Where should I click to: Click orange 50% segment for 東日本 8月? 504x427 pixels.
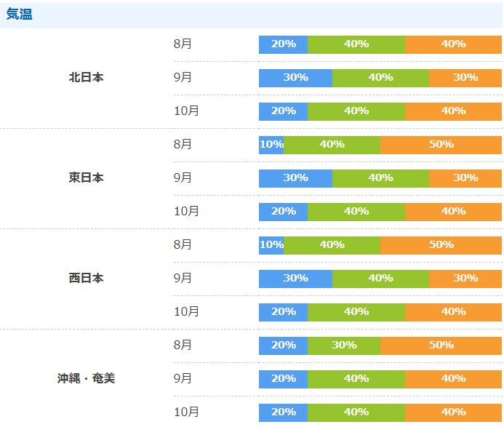(441, 145)
